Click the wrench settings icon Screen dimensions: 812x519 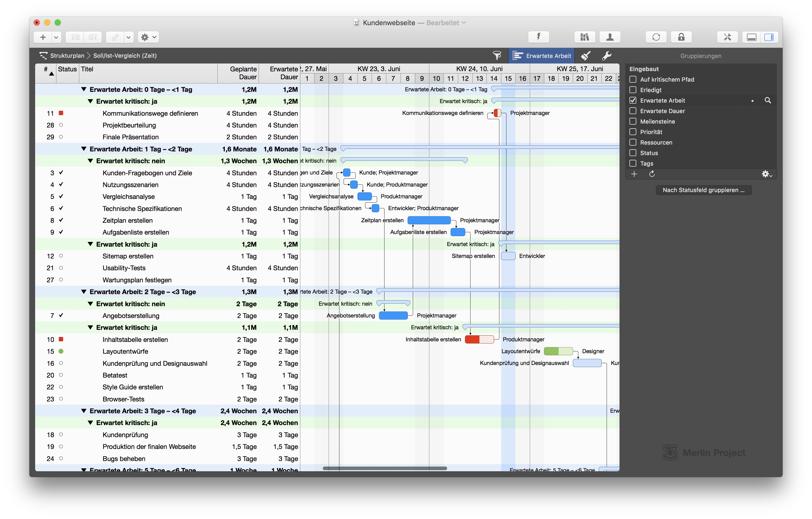(607, 55)
